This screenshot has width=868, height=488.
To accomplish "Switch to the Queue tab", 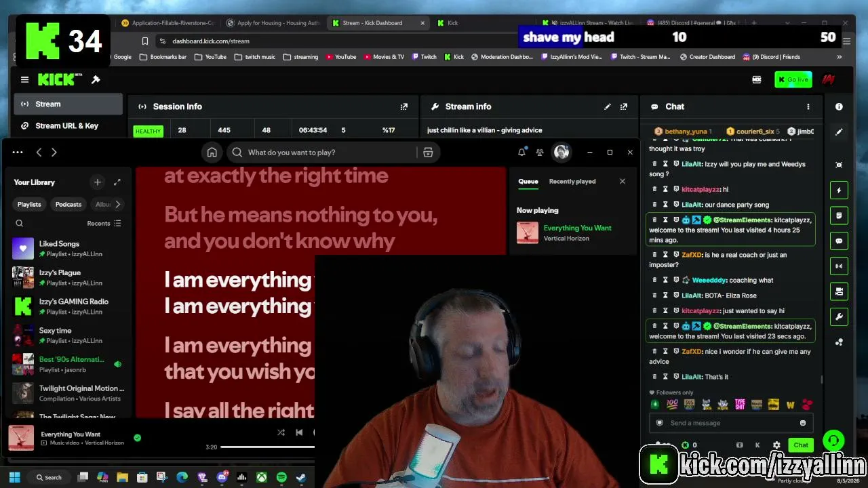I will click(528, 182).
